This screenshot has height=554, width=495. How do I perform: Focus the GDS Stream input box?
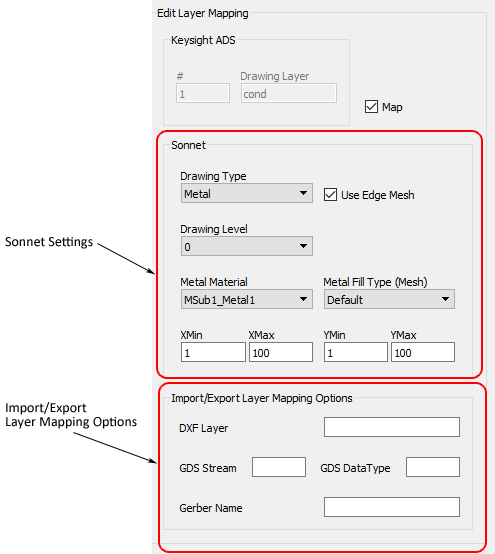(279, 467)
